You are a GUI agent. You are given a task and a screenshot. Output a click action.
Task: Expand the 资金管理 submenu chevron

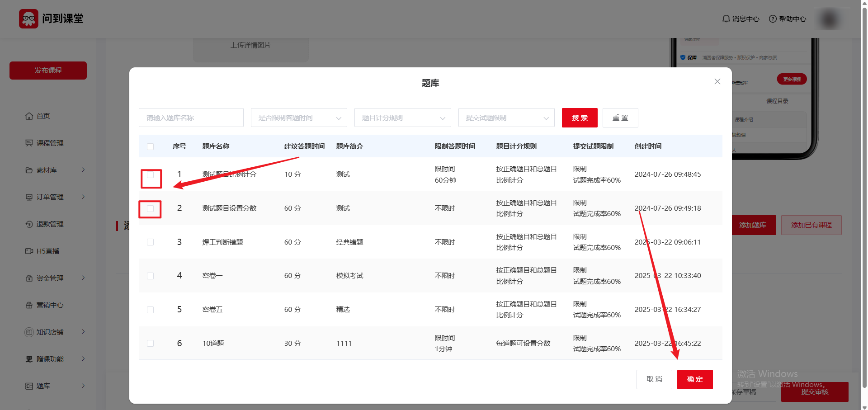point(83,278)
